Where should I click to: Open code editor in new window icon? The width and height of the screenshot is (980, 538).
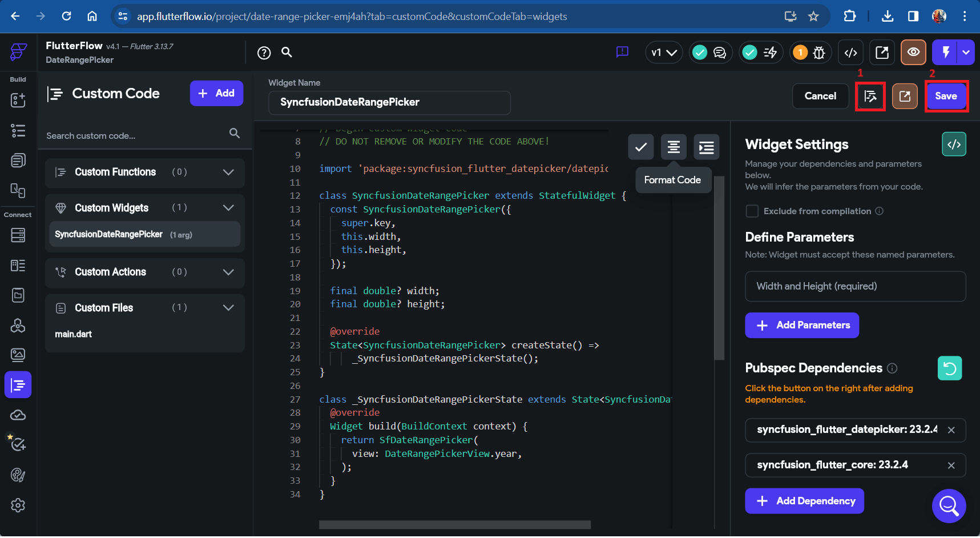pyautogui.click(x=905, y=97)
